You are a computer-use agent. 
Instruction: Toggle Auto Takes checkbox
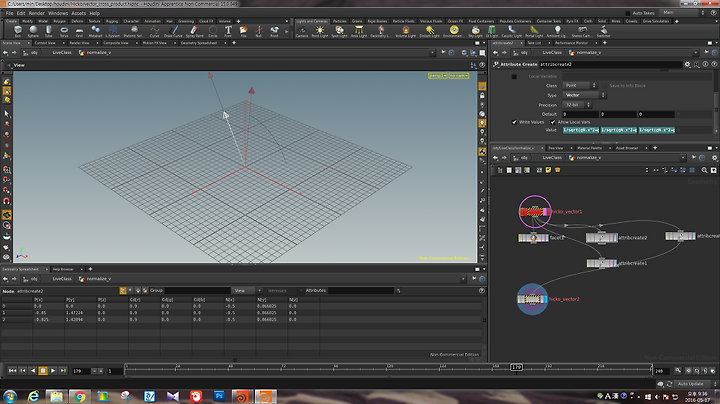pos(628,13)
